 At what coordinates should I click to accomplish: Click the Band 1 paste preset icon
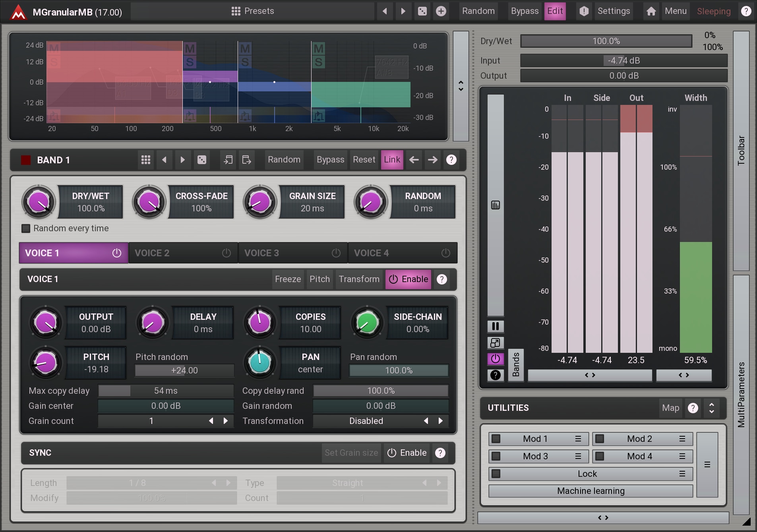pyautogui.click(x=246, y=160)
